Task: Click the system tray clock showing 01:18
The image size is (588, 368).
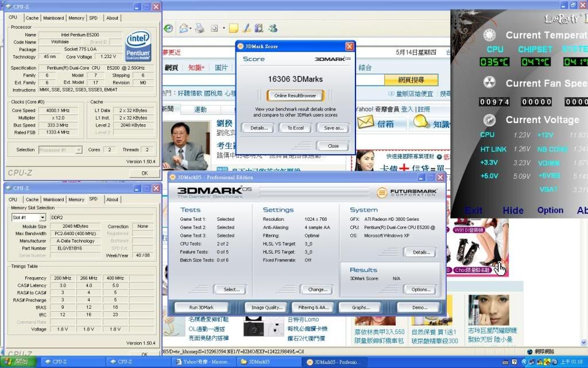Action: [571, 362]
